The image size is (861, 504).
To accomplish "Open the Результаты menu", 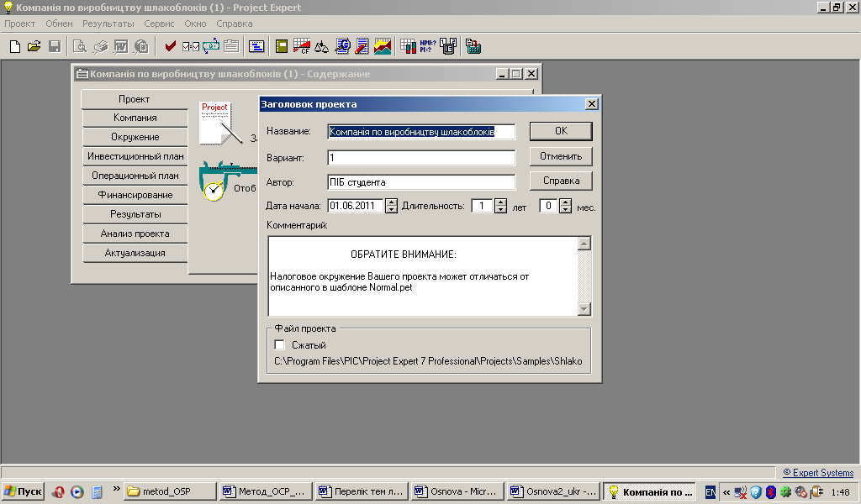I will pyautogui.click(x=108, y=24).
